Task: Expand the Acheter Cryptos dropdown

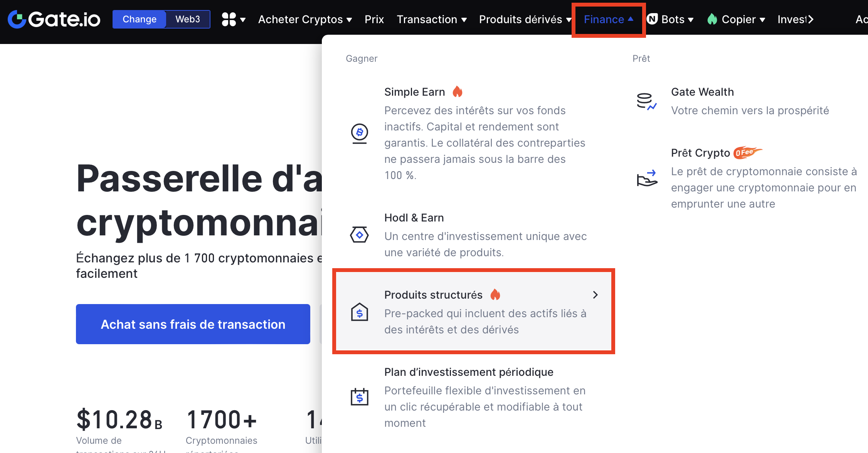Action: 305,19
